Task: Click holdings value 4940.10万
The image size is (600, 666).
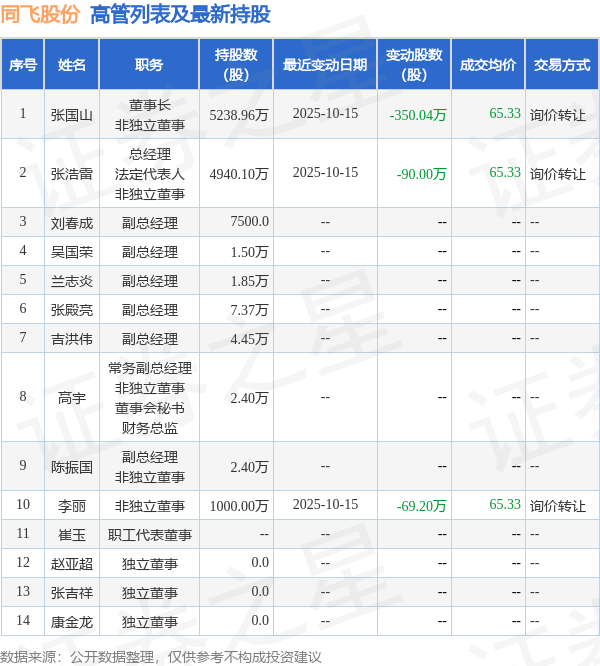Action: 239,174
